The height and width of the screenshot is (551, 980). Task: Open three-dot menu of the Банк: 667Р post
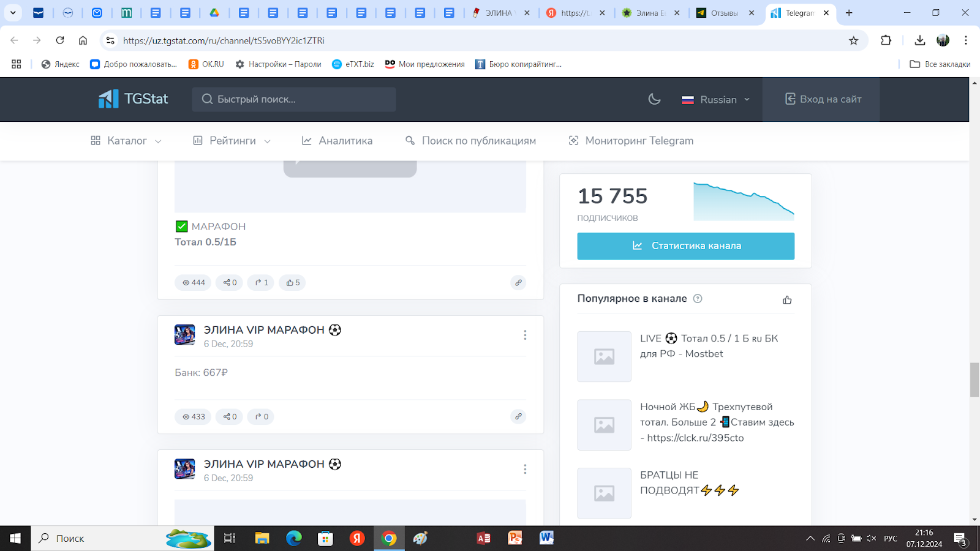(x=525, y=335)
